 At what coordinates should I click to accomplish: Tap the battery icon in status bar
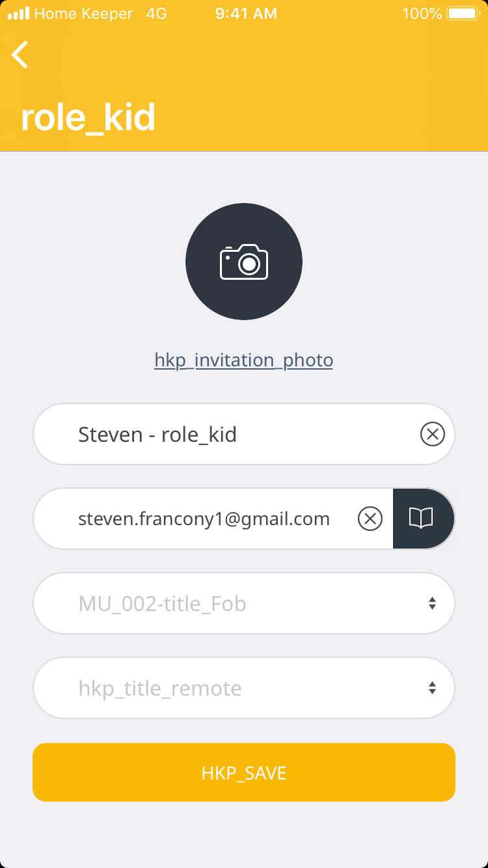click(x=463, y=14)
